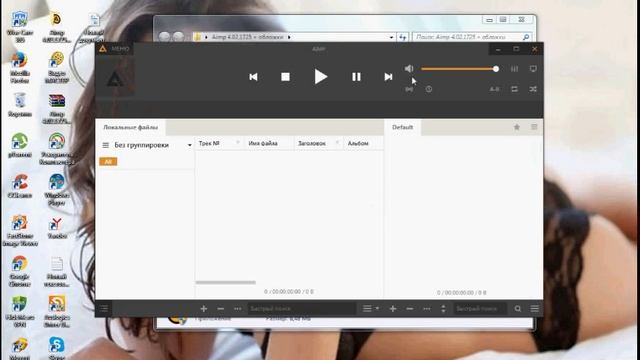Open the Google Chrome desktop shortcut
The width and height of the screenshot is (640, 360).
point(20,271)
